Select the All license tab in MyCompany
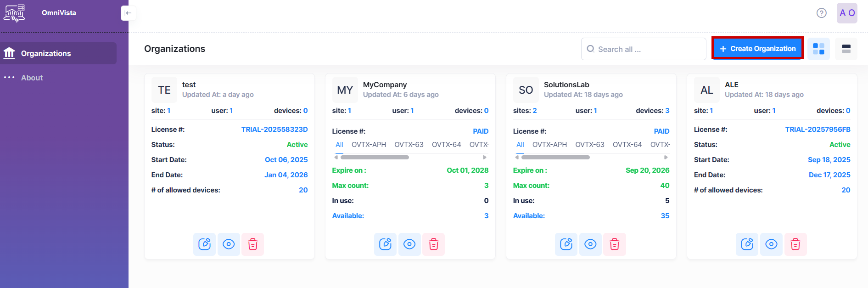The height and width of the screenshot is (288, 868). pyautogui.click(x=339, y=145)
